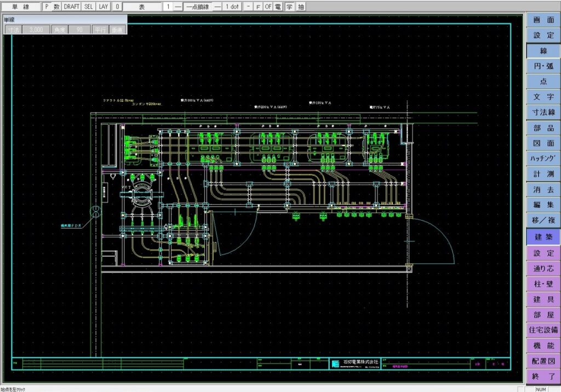The image size is (561, 392).
Task: Activate the 文字 text tool
Action: 543,97
